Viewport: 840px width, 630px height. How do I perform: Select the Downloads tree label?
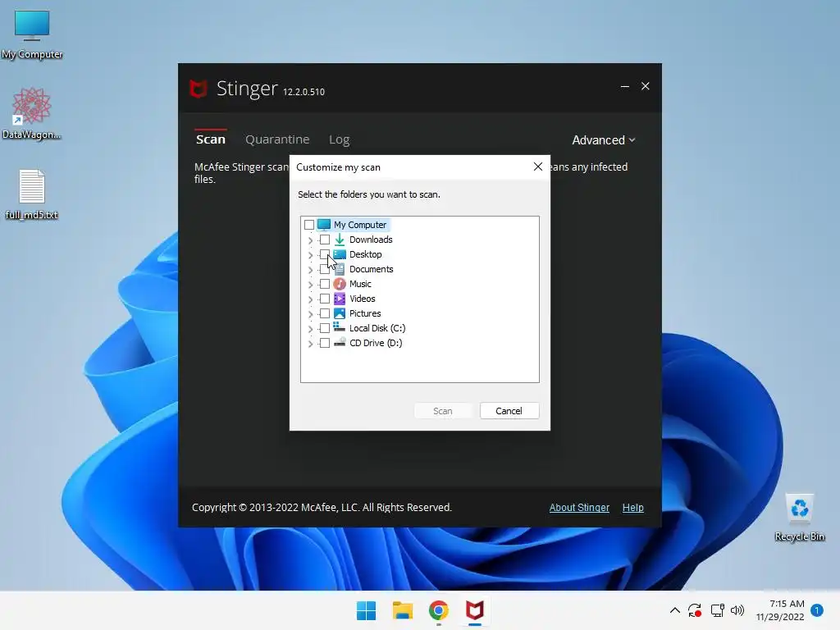click(x=371, y=240)
